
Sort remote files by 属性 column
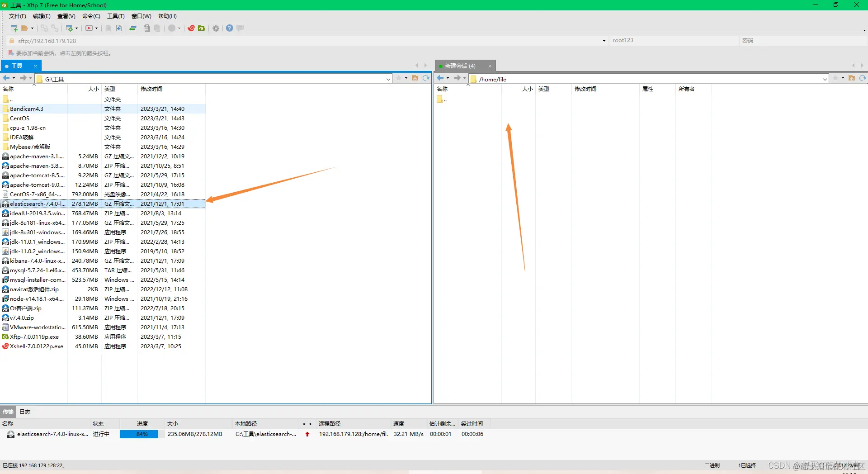657,89
